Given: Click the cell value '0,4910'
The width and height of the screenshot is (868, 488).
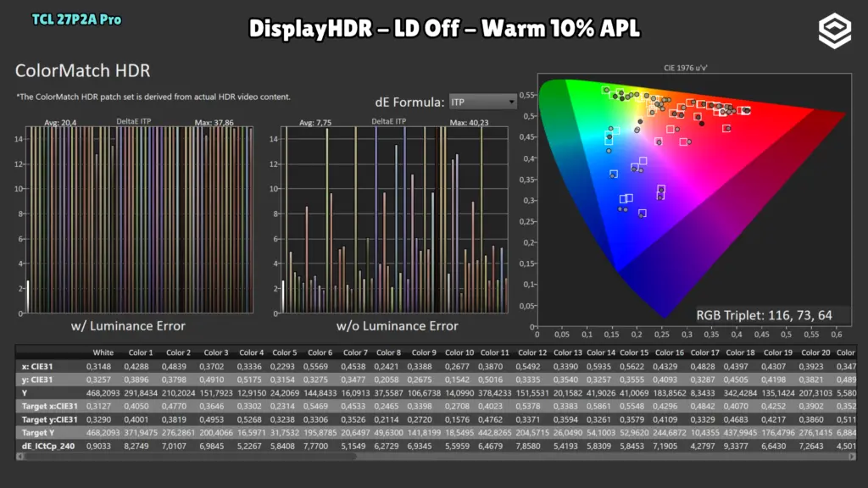Looking at the screenshot, I should 211,380.
